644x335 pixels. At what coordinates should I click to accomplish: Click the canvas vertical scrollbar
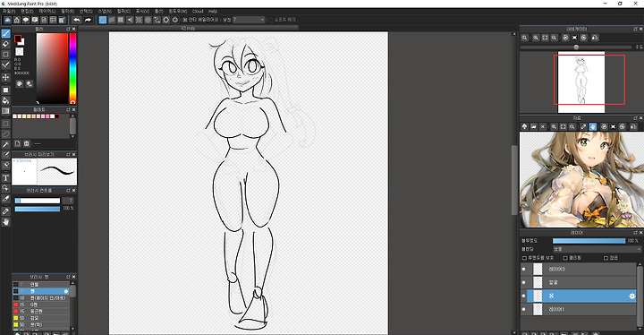pyautogui.click(x=514, y=180)
